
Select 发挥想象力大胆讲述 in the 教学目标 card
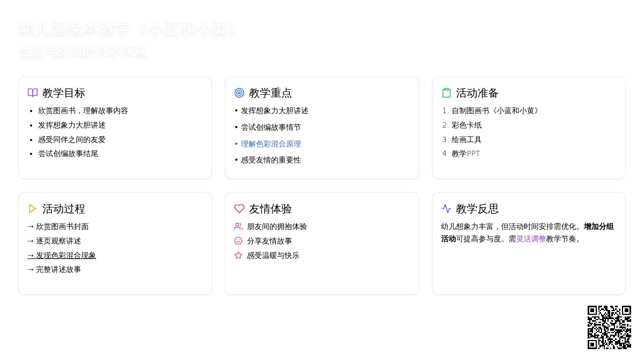click(72, 125)
